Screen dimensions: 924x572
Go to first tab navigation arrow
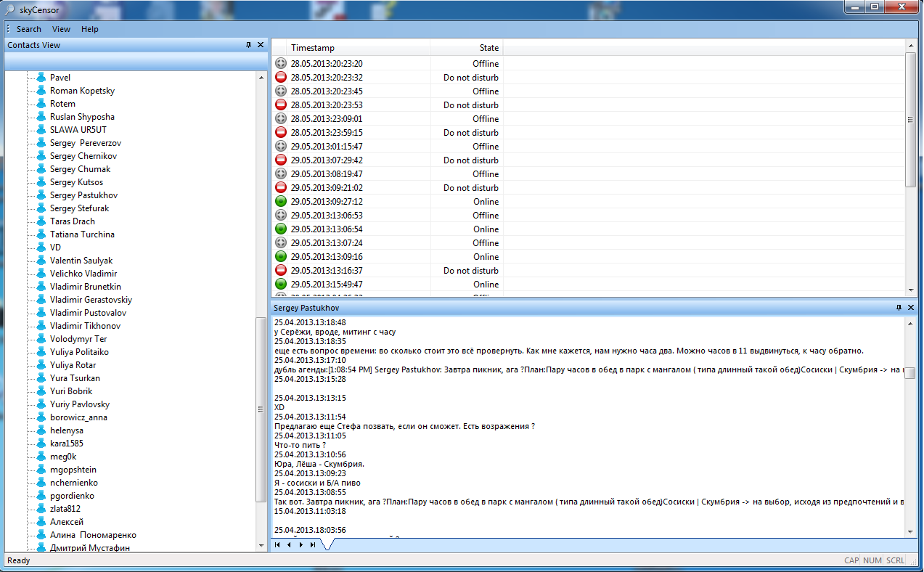[x=277, y=544]
